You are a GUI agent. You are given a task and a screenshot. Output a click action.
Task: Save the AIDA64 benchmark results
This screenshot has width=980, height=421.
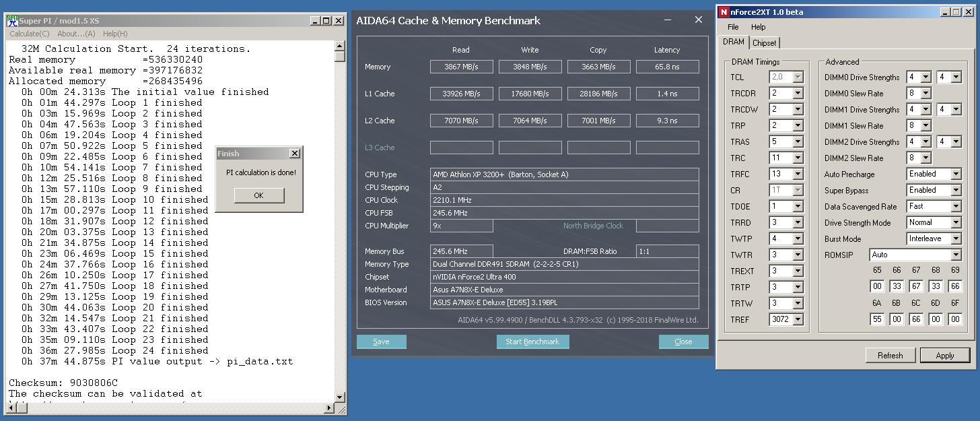tap(381, 342)
